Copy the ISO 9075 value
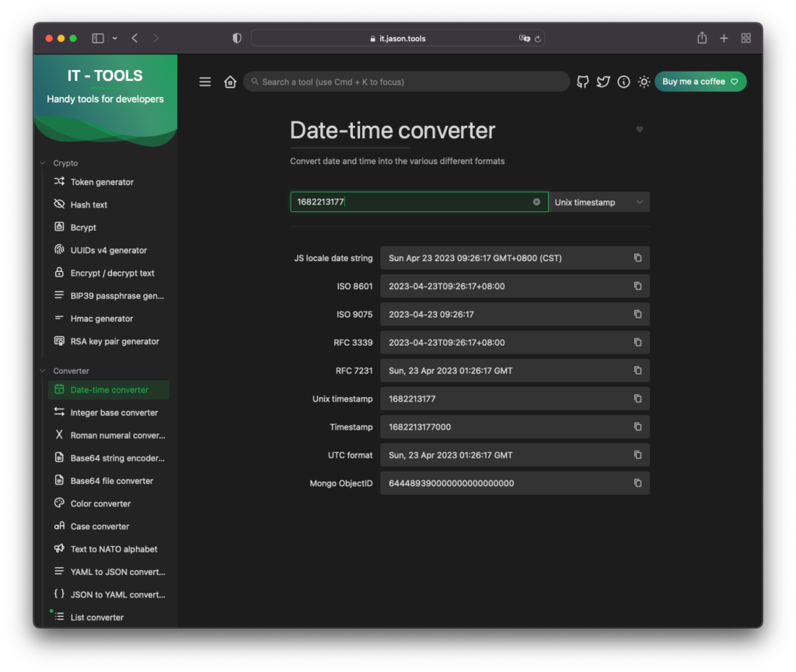Viewport: 796px width, 672px height. click(637, 315)
